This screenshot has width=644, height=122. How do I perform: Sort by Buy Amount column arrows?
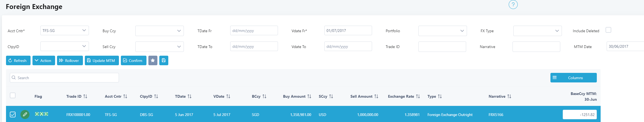point(309,96)
